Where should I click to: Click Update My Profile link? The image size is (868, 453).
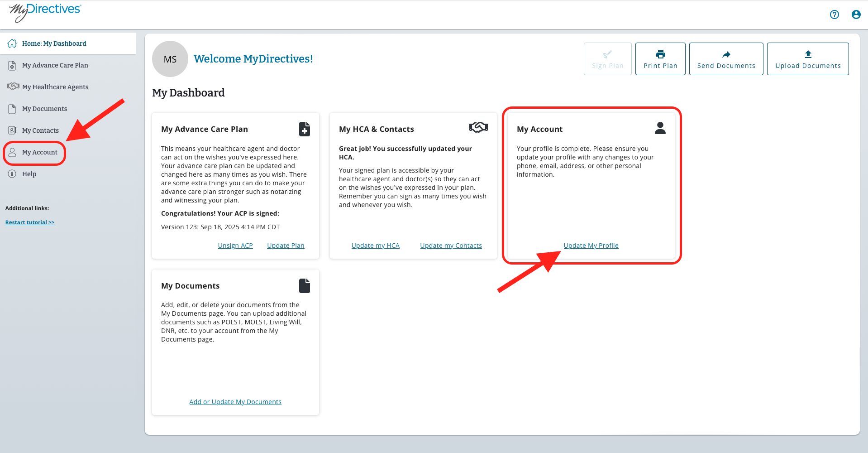591,246
